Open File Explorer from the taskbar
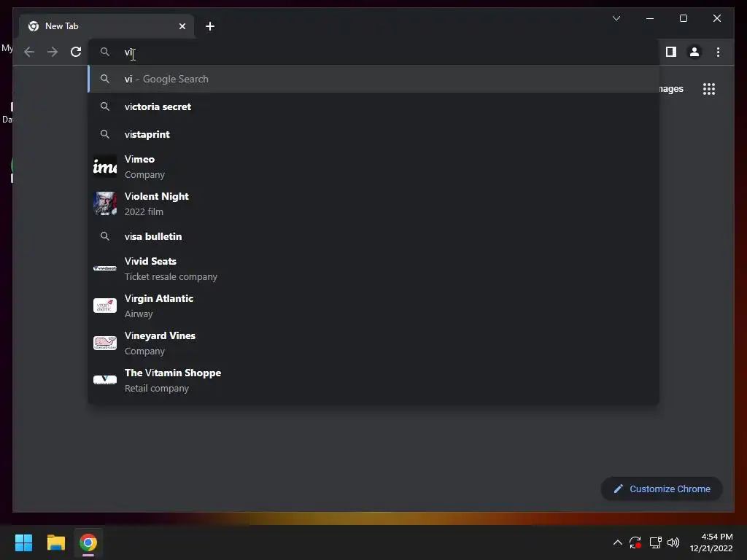Viewport: 747px width, 560px height. [55, 542]
